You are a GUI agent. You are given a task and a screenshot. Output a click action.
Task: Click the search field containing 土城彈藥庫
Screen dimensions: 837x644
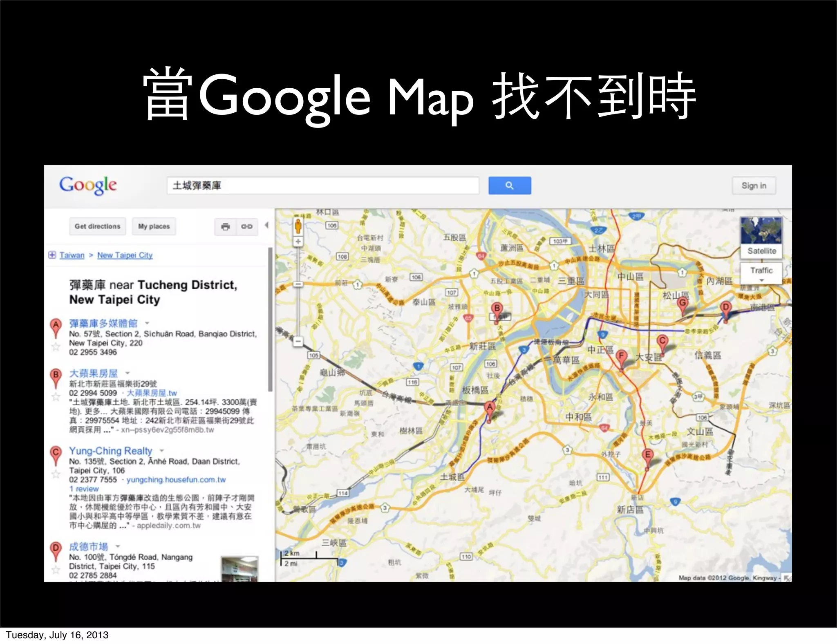point(323,186)
